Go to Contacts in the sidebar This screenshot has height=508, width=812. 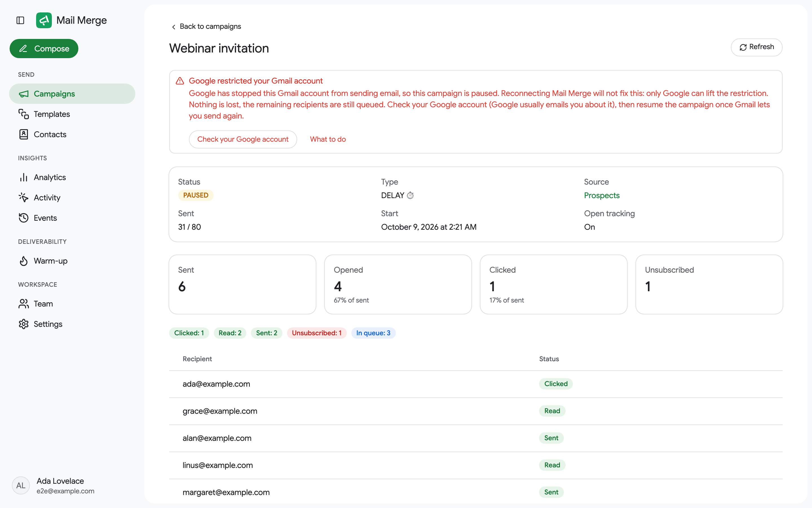tap(72, 134)
